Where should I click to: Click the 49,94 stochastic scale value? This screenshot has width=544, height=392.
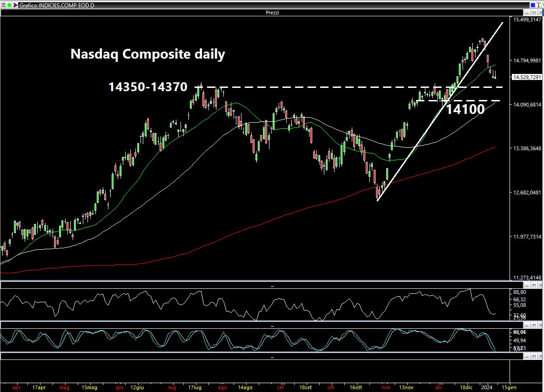coord(519,340)
